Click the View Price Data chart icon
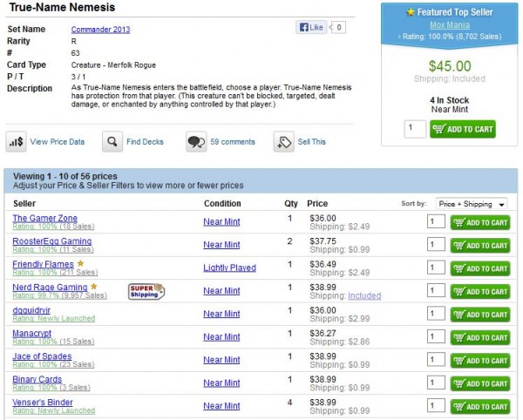Image resolution: width=523 pixels, height=420 pixels. 16,141
